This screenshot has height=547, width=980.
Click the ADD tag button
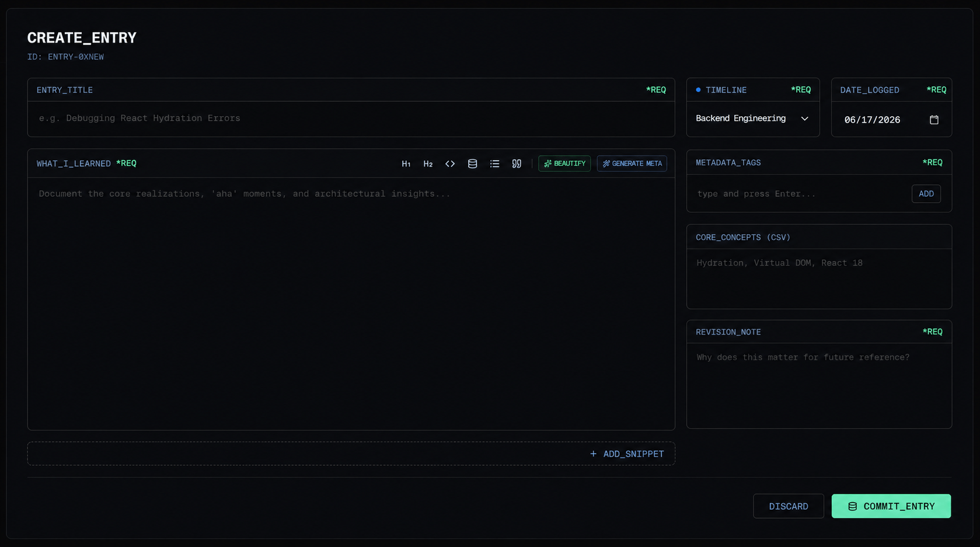click(x=926, y=194)
